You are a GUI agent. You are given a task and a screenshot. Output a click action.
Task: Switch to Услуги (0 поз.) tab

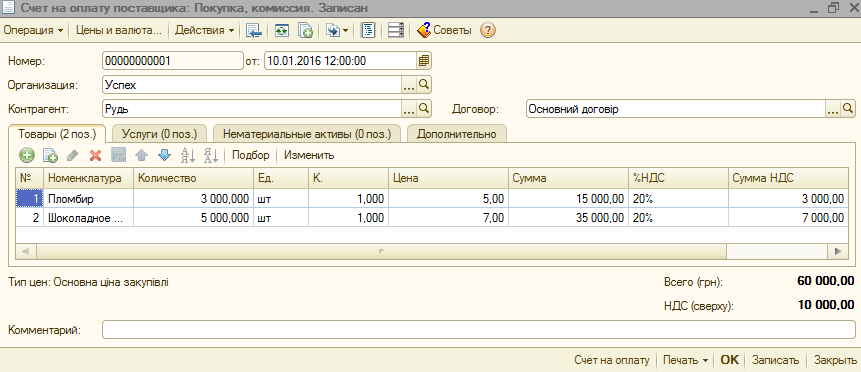coord(160,134)
